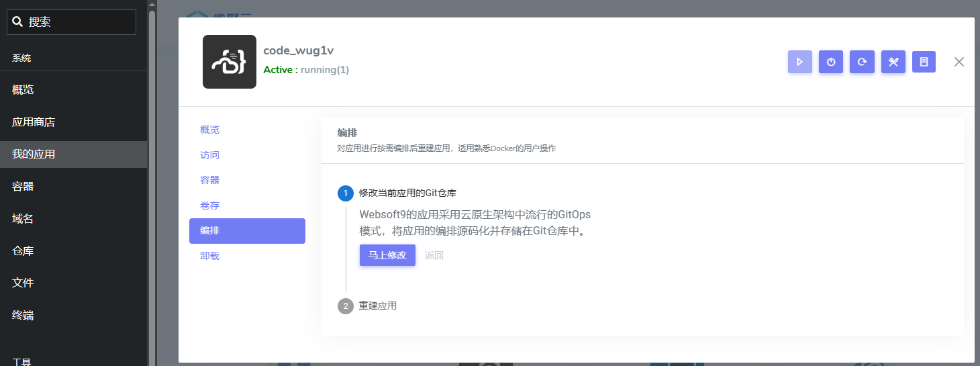Viewport: 980px width, 366px height.
Task: Switch to the 访问 tab
Action: tap(210, 155)
